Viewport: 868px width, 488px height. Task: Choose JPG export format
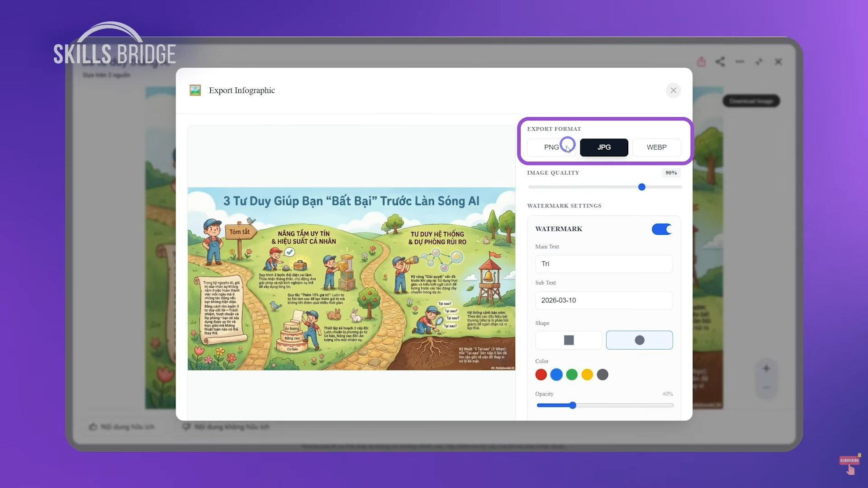pos(604,147)
